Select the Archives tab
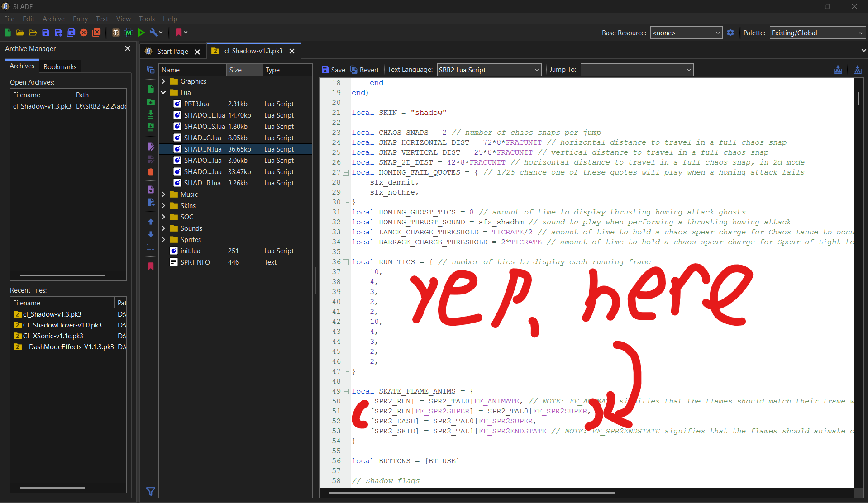 pos(22,66)
